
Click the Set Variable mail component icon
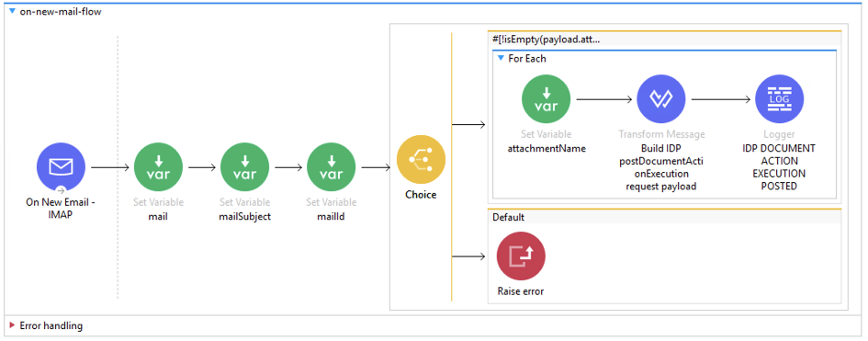pyautogui.click(x=158, y=167)
